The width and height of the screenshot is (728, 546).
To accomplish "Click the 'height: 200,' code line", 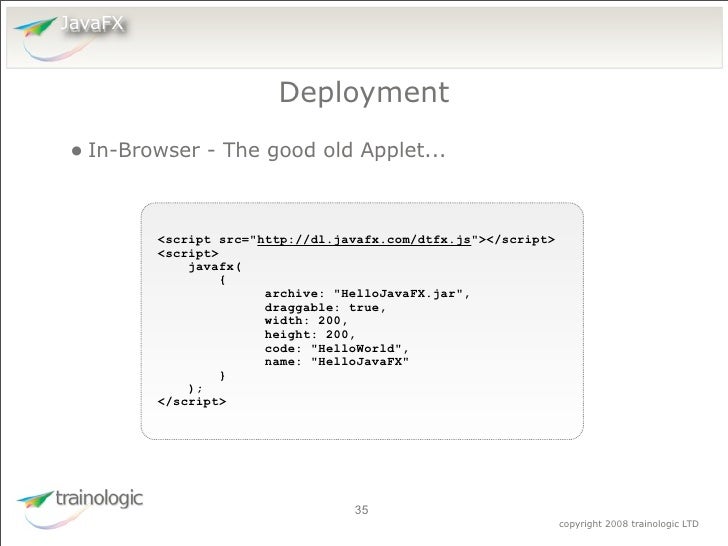I will click(310, 335).
